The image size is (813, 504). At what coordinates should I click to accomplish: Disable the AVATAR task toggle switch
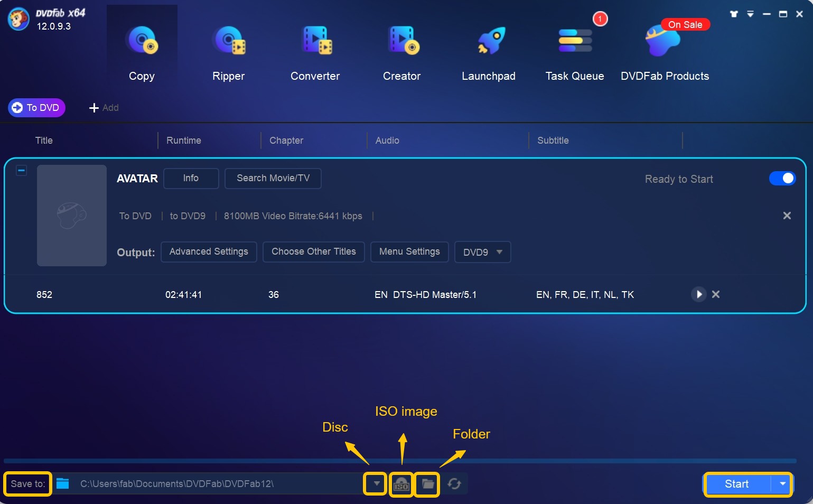point(782,179)
